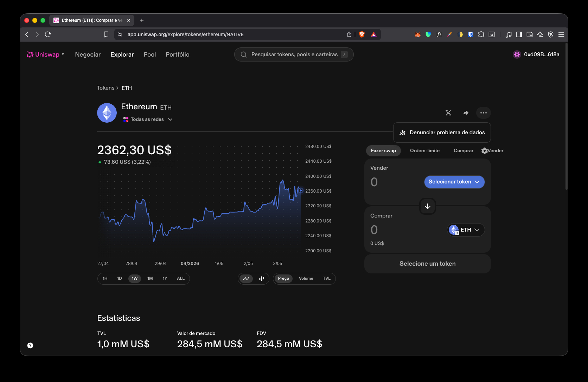
Task: Open the Negociar navigation item
Action: click(x=88, y=54)
